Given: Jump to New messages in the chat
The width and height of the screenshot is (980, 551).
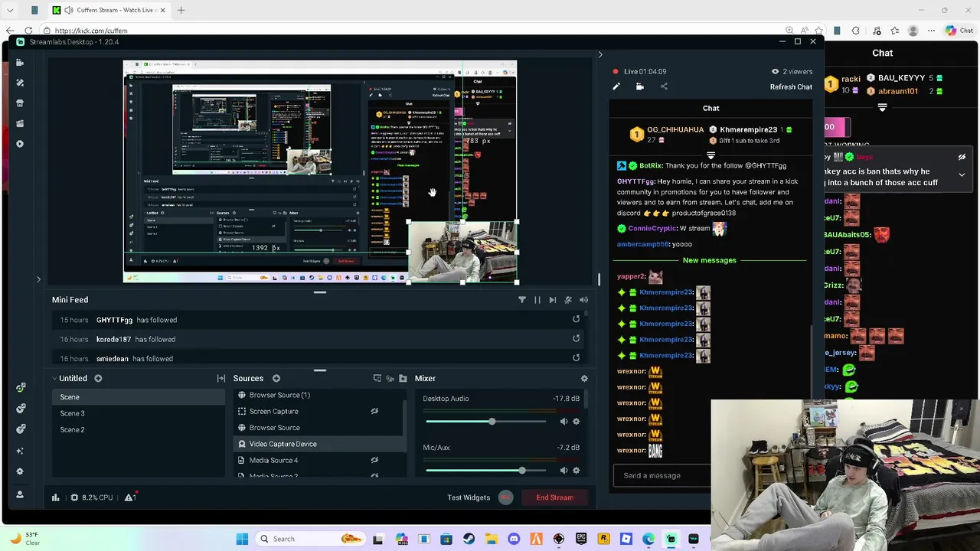Looking at the screenshot, I should [710, 260].
